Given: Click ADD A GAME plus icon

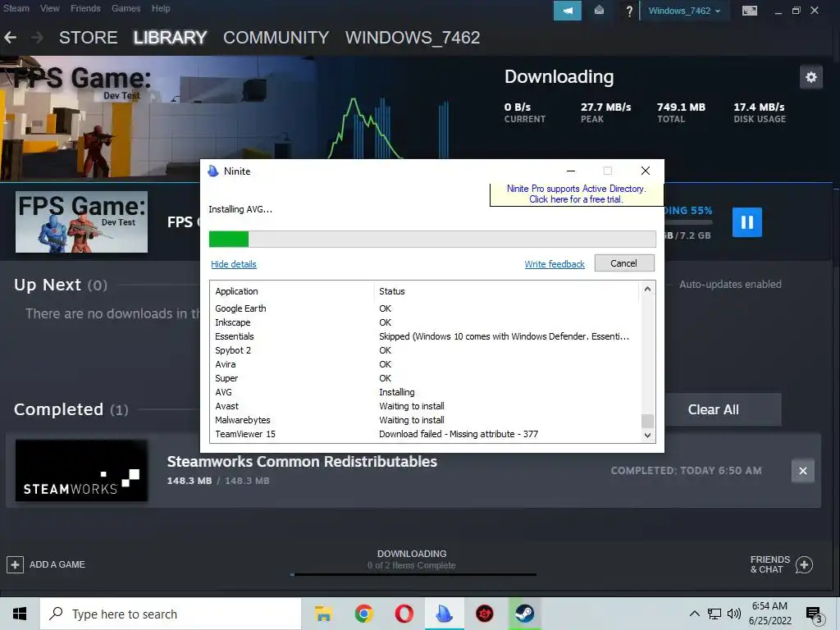Looking at the screenshot, I should (x=15, y=564).
